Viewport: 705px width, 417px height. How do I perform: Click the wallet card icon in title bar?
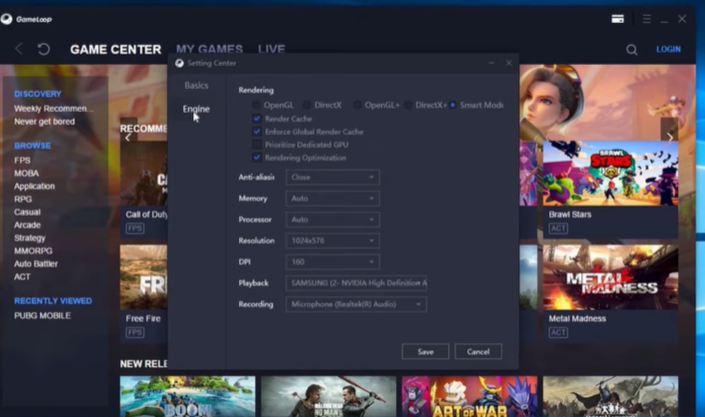[618, 19]
